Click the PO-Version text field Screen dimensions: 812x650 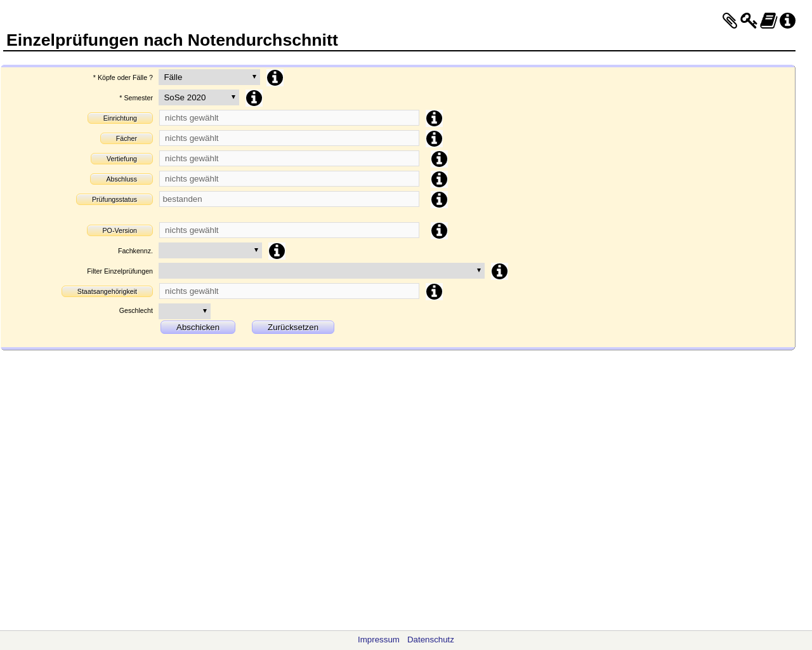pos(289,230)
